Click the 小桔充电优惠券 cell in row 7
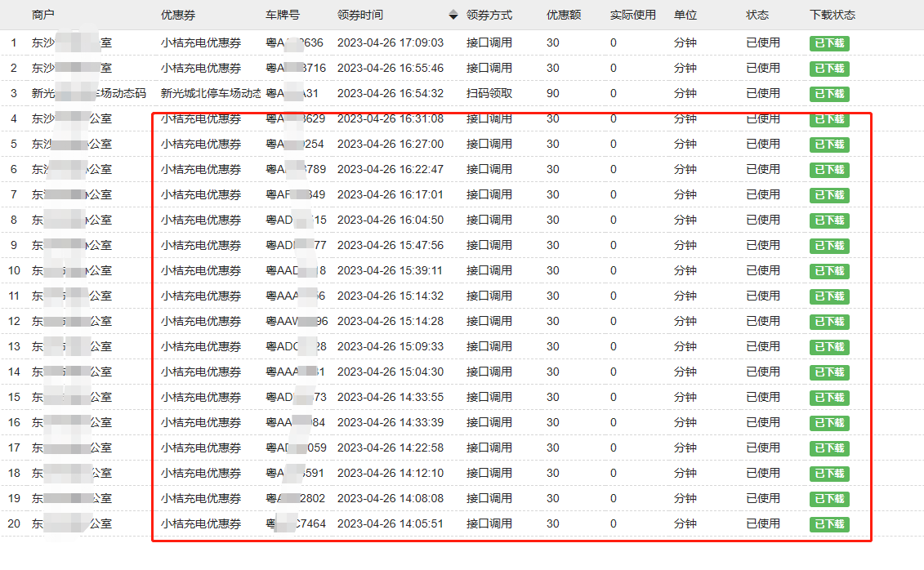 (201, 195)
